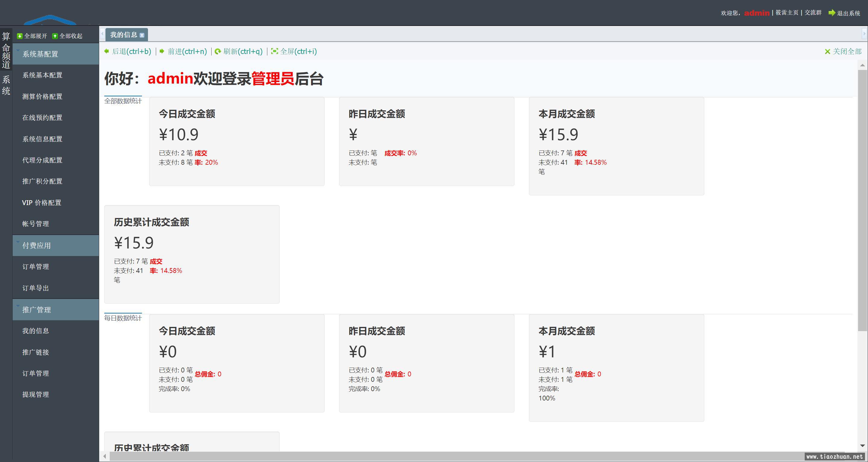Collapse the 推广管理 menu group
The width and height of the screenshot is (868, 462).
pyautogui.click(x=56, y=310)
